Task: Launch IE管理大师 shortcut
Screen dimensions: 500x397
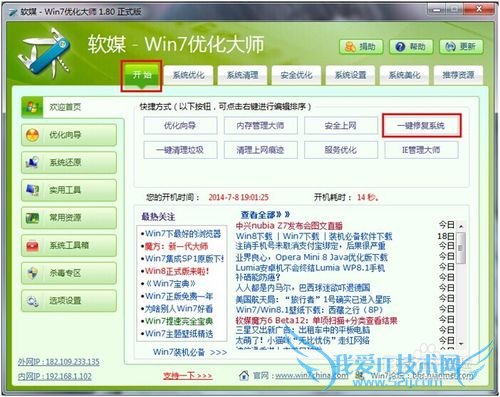Action: tap(421, 150)
